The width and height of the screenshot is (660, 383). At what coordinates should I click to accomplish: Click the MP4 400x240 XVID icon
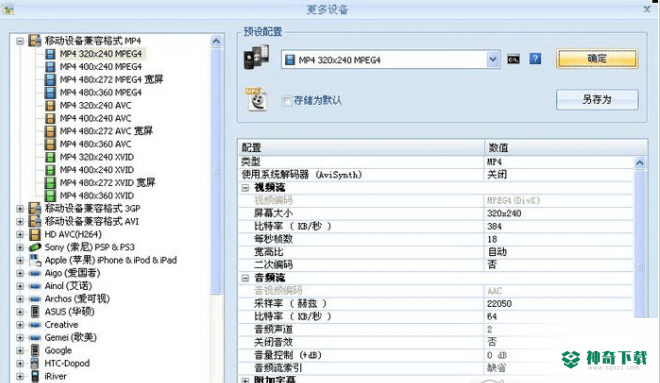point(50,170)
